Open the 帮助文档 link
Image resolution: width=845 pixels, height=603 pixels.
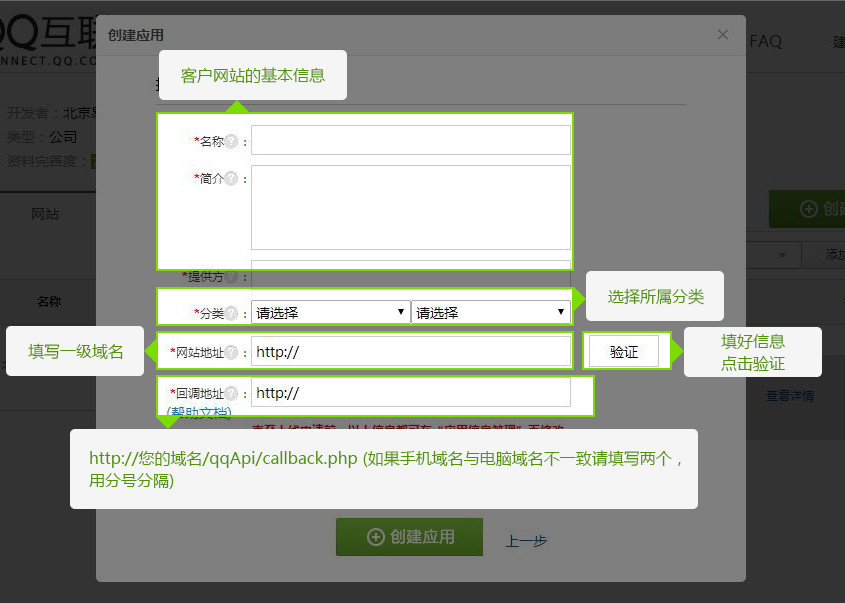pos(199,412)
